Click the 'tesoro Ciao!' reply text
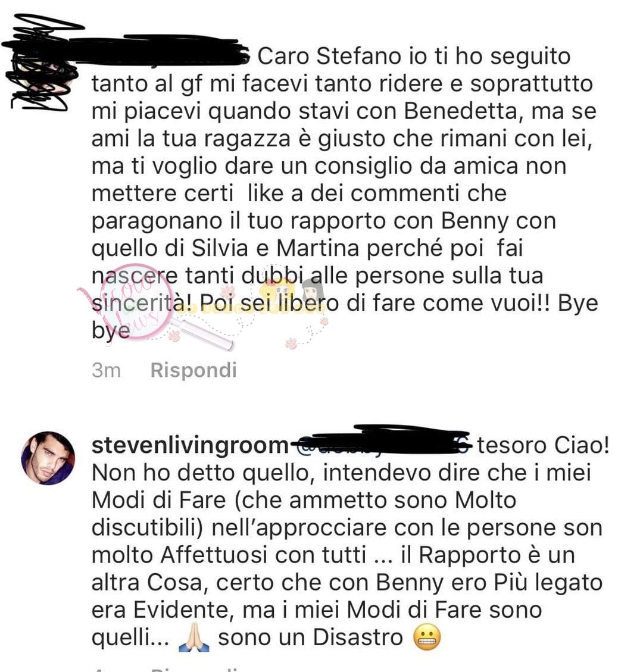The width and height of the screenshot is (643, 672). pyautogui.click(x=543, y=445)
